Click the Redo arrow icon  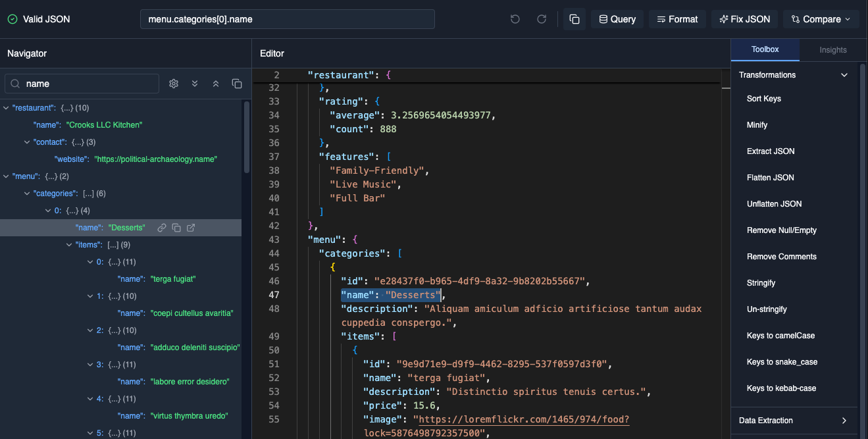pos(542,19)
